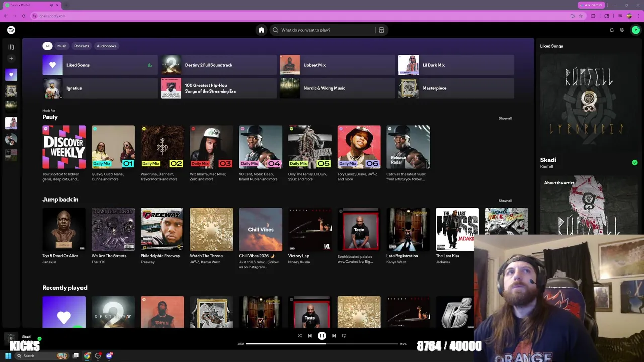
Task: Skip to next track
Action: pyautogui.click(x=334, y=336)
